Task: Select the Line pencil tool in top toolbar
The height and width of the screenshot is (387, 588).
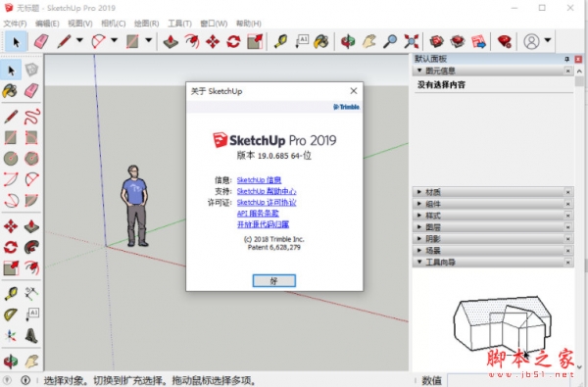Action: click(x=64, y=41)
